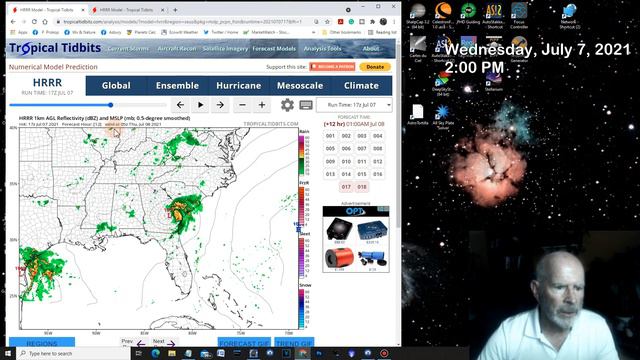Increase animation speed with plus button

tap(262, 105)
